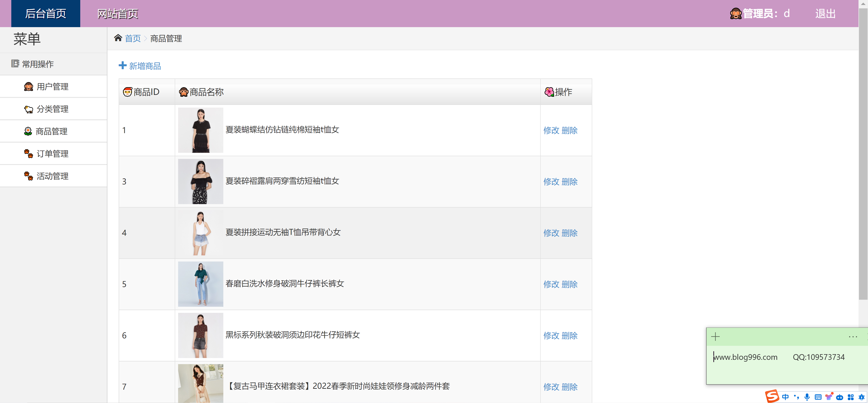This screenshot has width=868, height=403.
Task: Click the orange Sogou logo in tray
Action: pyautogui.click(x=773, y=397)
